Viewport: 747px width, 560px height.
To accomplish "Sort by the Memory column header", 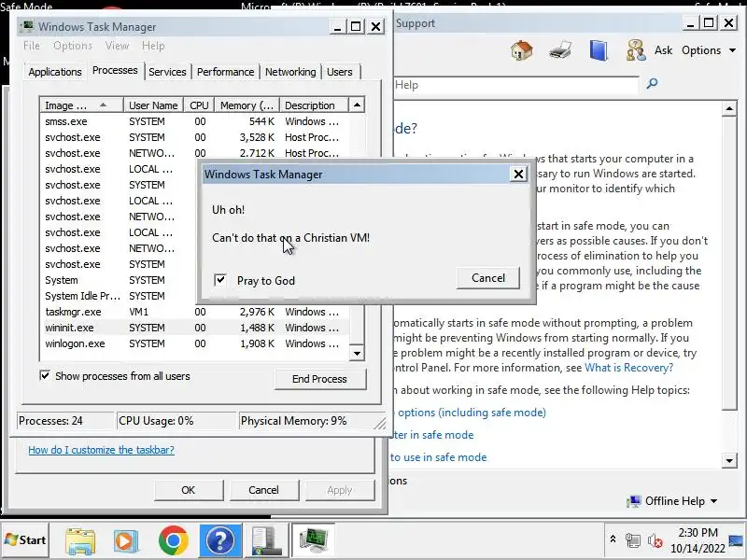I will pos(247,105).
